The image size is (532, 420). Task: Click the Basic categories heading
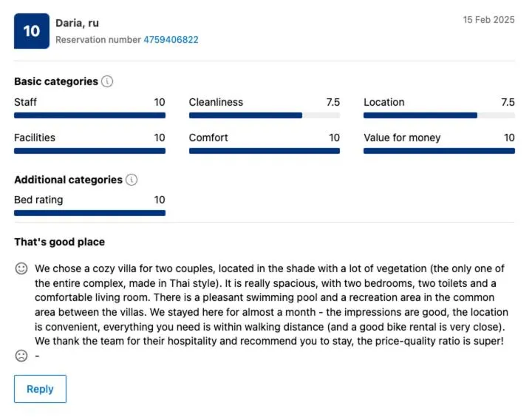(x=56, y=81)
